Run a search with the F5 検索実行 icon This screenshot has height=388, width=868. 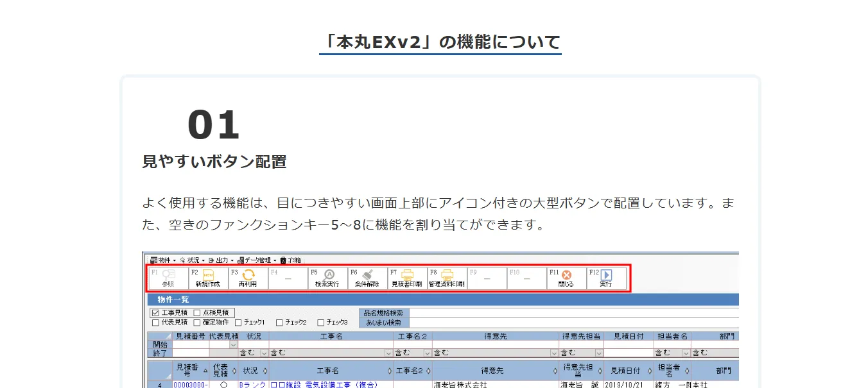coord(327,278)
